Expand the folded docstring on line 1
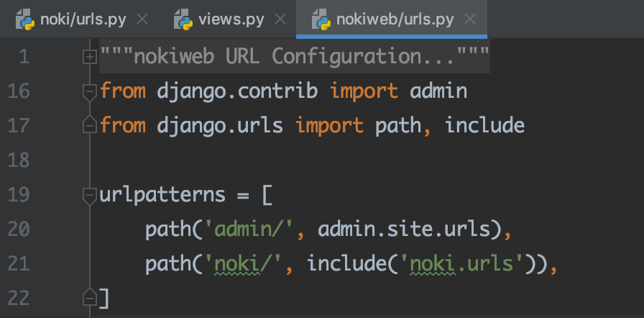Screen dimensions: 644x318 (x=90, y=56)
